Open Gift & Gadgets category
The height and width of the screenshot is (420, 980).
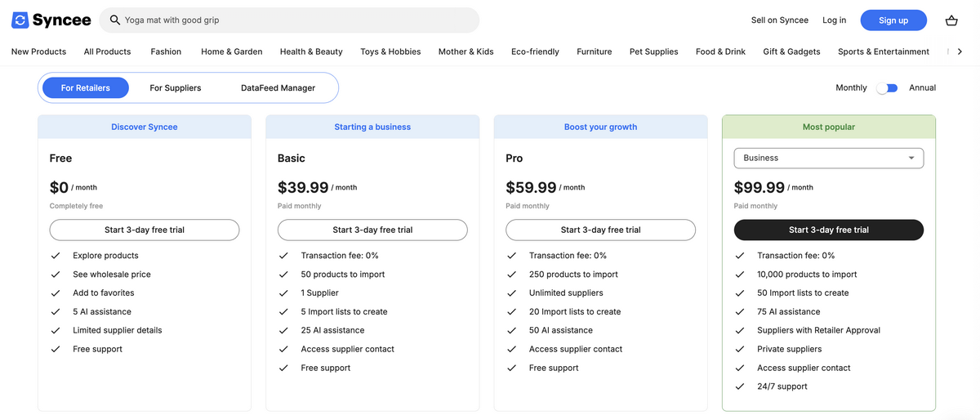[x=791, y=51]
